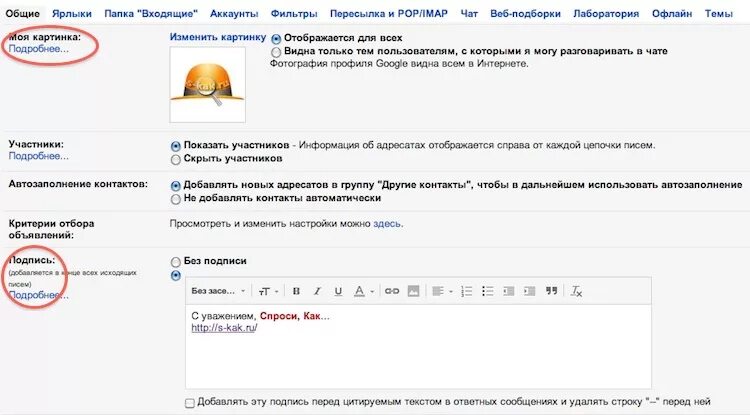750x415 pixels.
Task: Click 'Фотография профиля Google видна всем в Интернете' text
Action: click(399, 64)
